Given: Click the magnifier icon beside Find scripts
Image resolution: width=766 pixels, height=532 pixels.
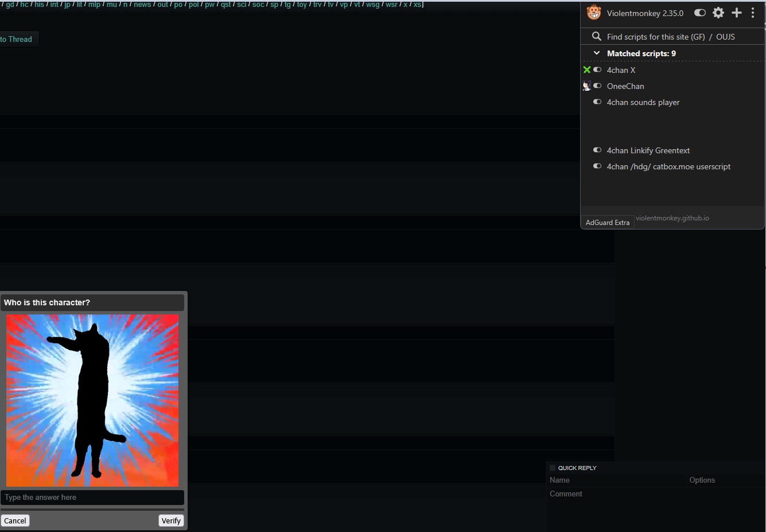Looking at the screenshot, I should click(597, 36).
